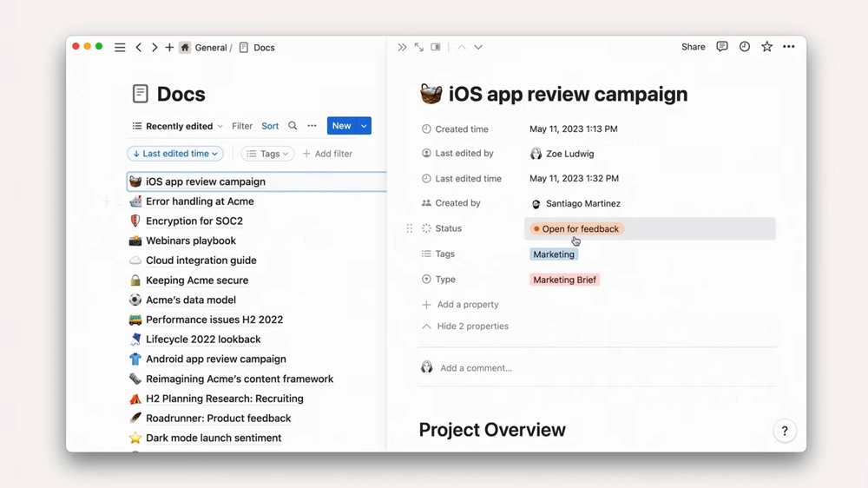
Task: Open H2 Planning Research: Recruiting doc
Action: (x=225, y=399)
